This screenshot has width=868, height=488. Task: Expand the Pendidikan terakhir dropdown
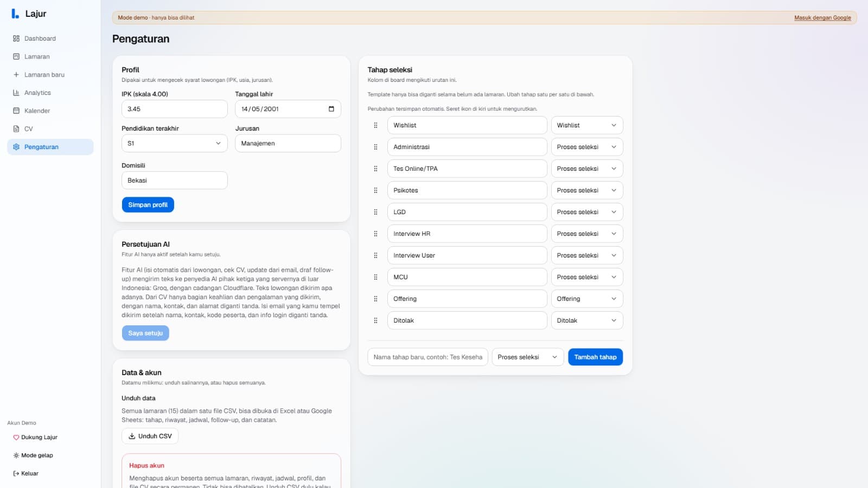[x=174, y=143]
